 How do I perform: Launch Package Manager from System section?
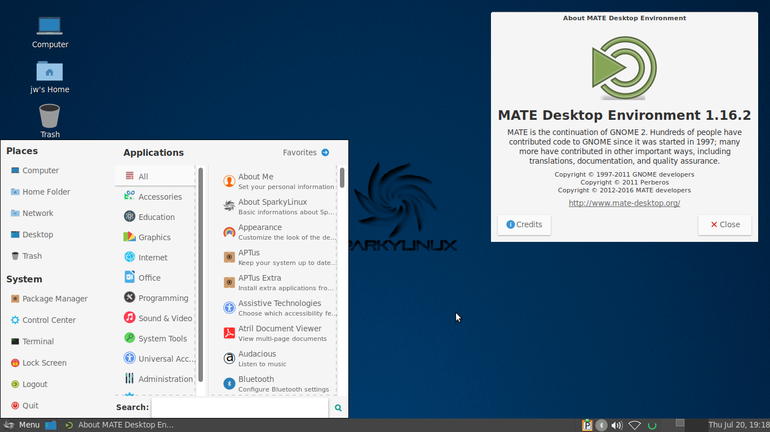[x=49, y=298]
